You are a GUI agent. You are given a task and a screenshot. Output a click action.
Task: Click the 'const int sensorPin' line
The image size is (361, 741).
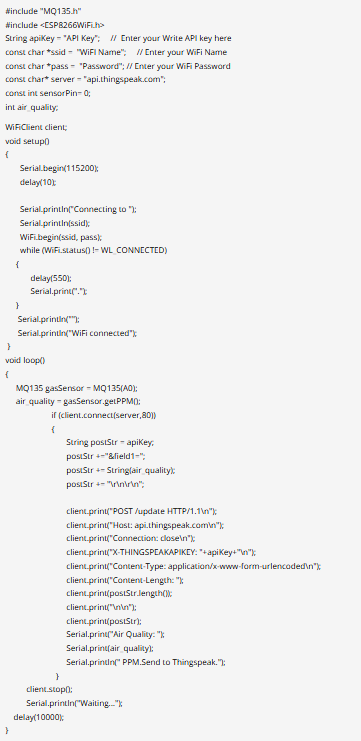point(48,94)
